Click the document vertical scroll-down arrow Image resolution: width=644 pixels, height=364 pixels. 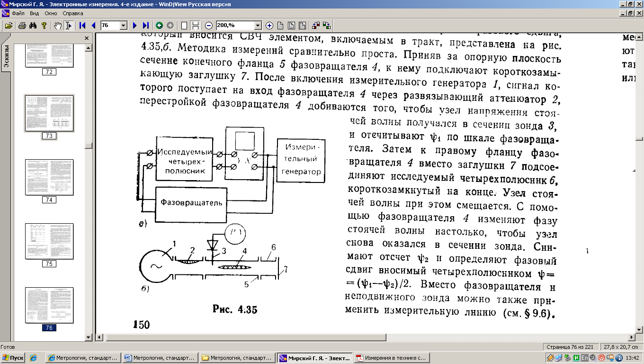[x=639, y=330]
